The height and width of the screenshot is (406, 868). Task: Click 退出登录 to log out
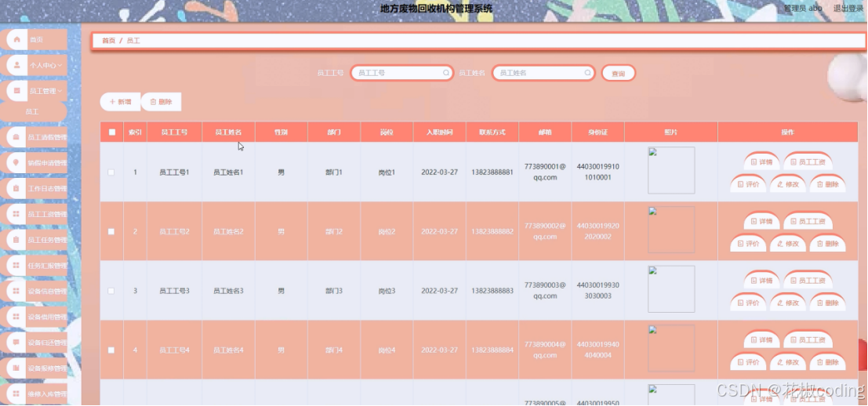click(x=848, y=9)
